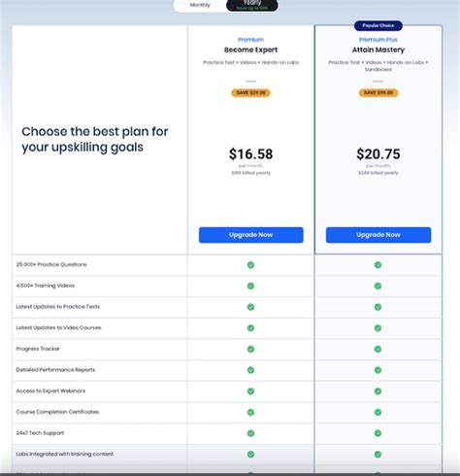This screenshot has width=460, height=476.
Task: Click Premium checkmark for Practice Questions
Action: click(250, 265)
